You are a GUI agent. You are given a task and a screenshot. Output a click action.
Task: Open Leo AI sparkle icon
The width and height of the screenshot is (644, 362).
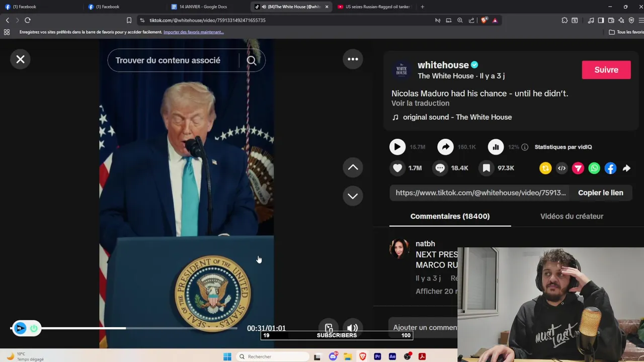tap(621, 20)
